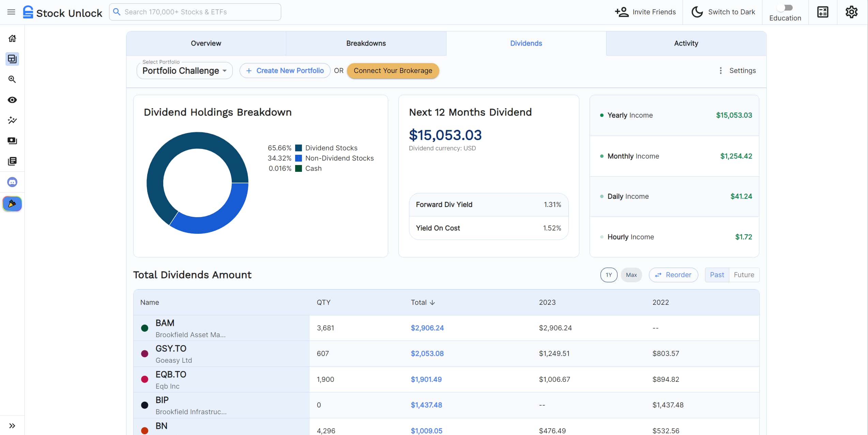Open the Watchlist eye sidebar icon
Viewport: 868px width, 435px height.
tap(12, 100)
